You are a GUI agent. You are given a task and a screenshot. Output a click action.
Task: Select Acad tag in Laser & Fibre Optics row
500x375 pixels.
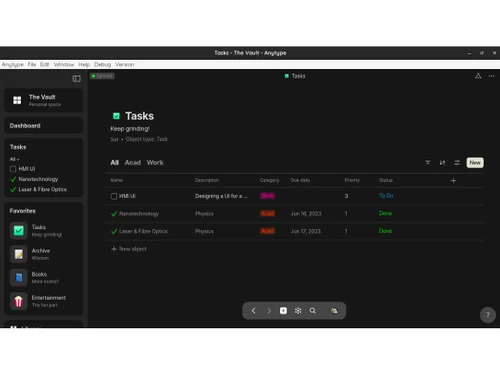[x=267, y=231]
